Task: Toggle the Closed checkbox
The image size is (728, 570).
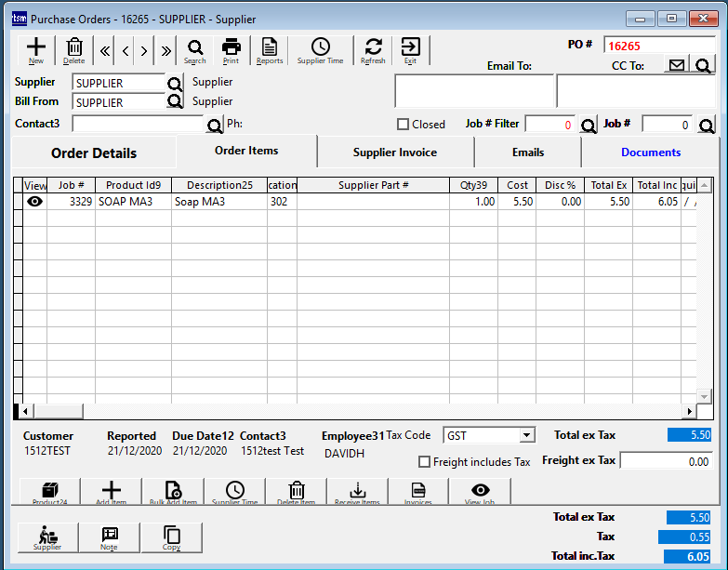Action: [404, 125]
